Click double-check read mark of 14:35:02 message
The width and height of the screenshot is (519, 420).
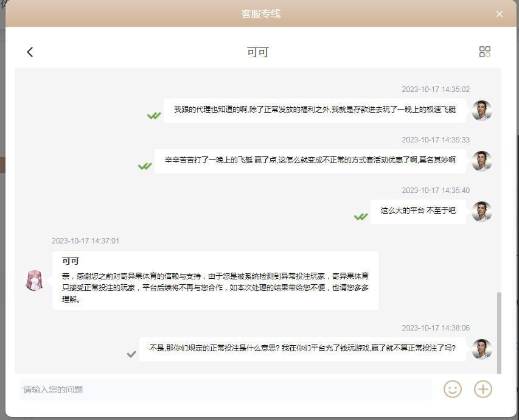coord(154,116)
